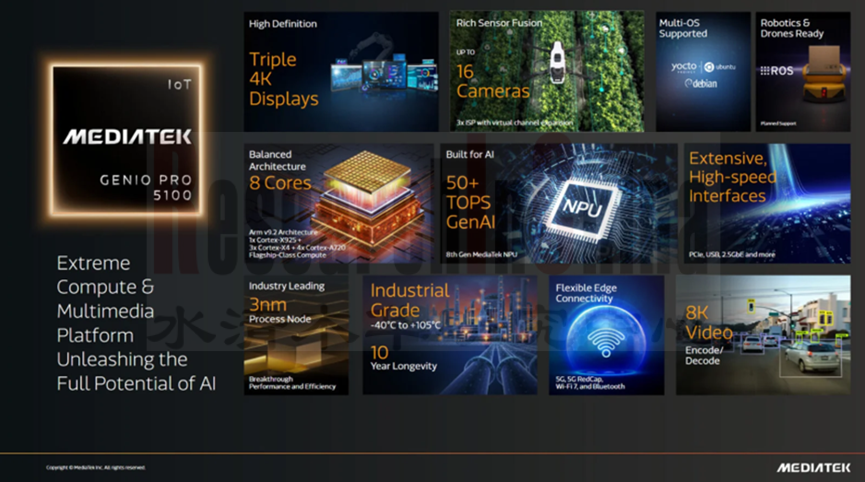
Task: Click the NPU chip graphic
Action: (x=583, y=208)
